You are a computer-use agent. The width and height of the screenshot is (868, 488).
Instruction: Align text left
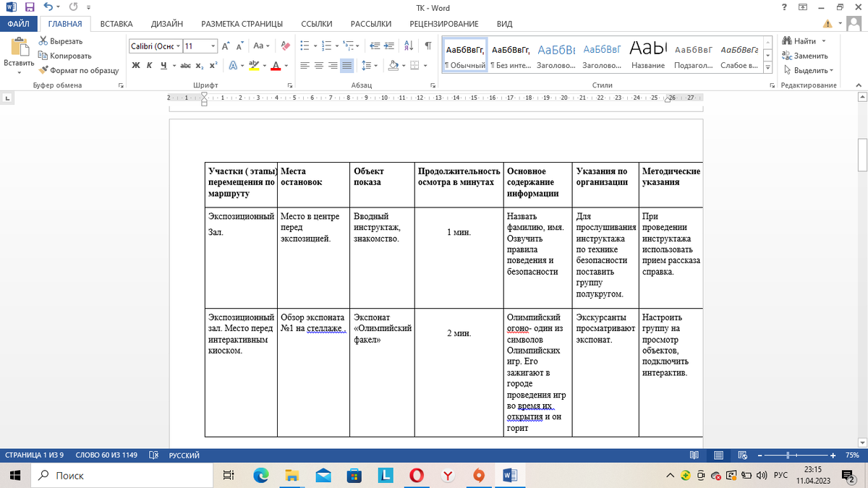[305, 65]
